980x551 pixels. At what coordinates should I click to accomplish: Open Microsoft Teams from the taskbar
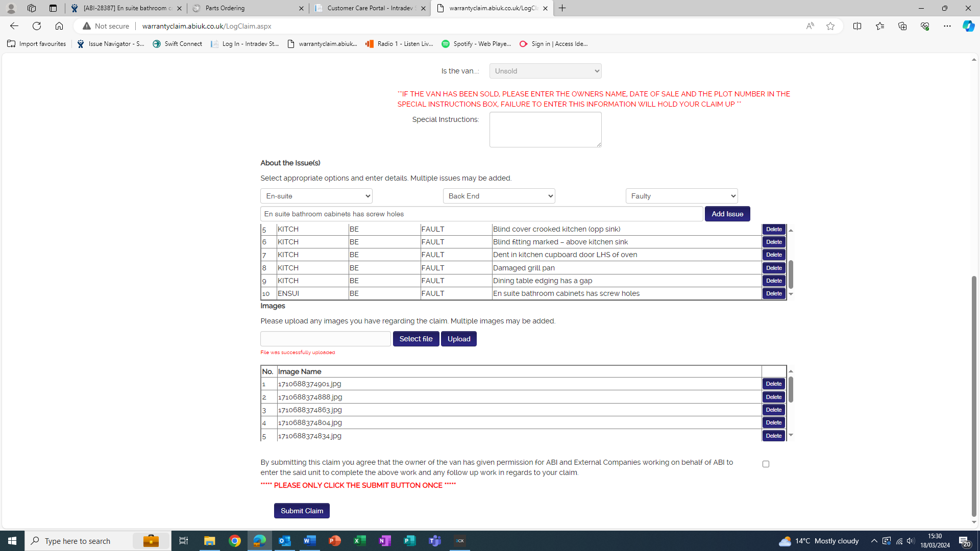(435, 541)
